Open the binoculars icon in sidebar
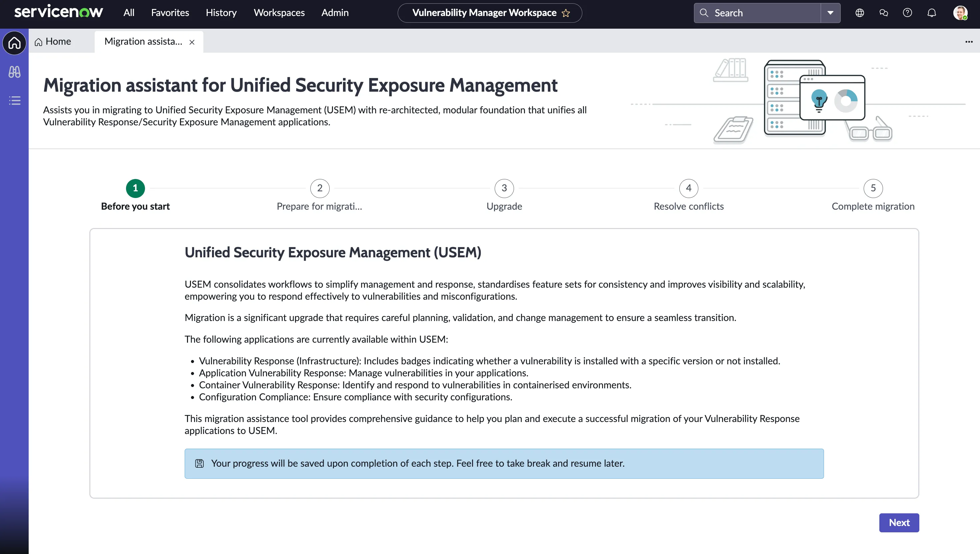The image size is (980, 554). (x=14, y=72)
